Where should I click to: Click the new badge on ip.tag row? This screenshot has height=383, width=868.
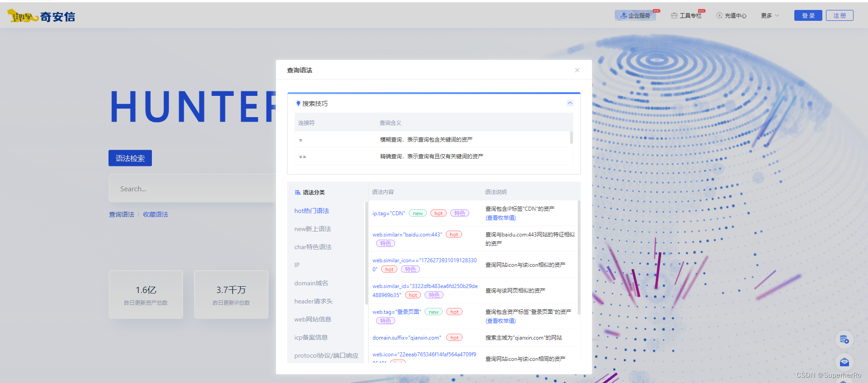click(418, 213)
